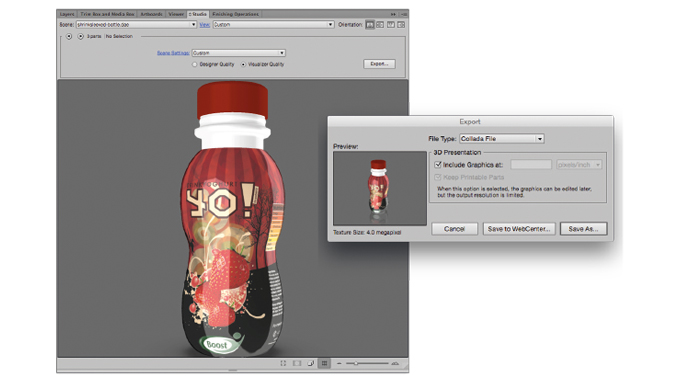Click the frame view icon in bottom bar
The width and height of the screenshot is (680, 380).
pyautogui.click(x=297, y=363)
